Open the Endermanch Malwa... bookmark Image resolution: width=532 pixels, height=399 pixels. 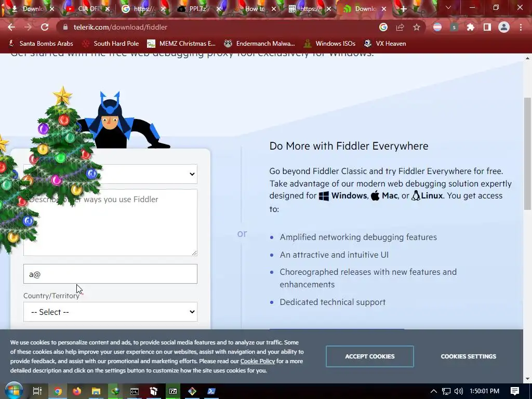[260, 44]
